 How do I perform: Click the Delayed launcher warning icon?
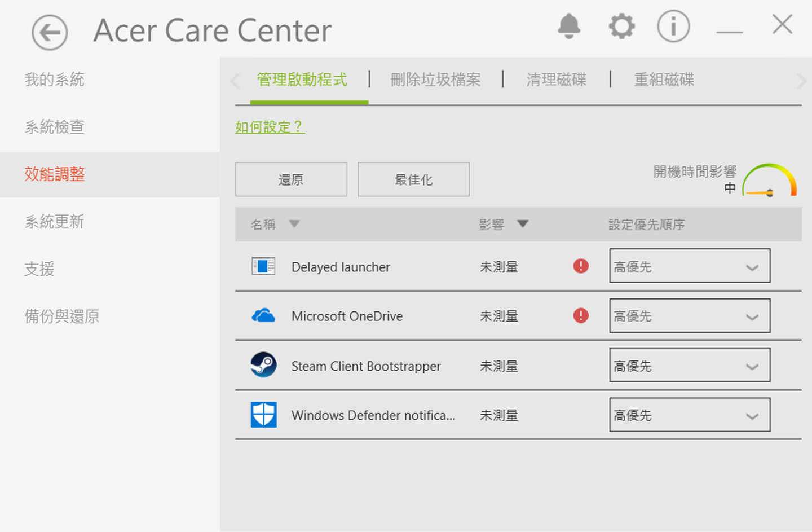(581, 266)
